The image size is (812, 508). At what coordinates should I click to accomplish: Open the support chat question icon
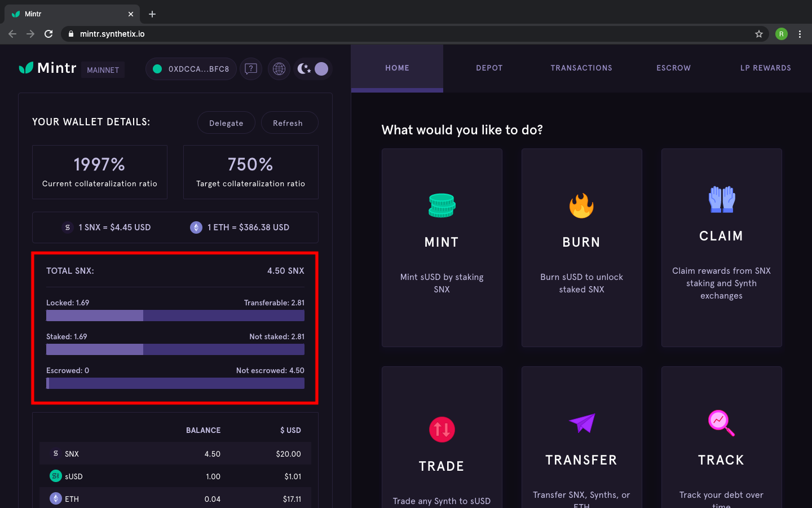coord(251,69)
